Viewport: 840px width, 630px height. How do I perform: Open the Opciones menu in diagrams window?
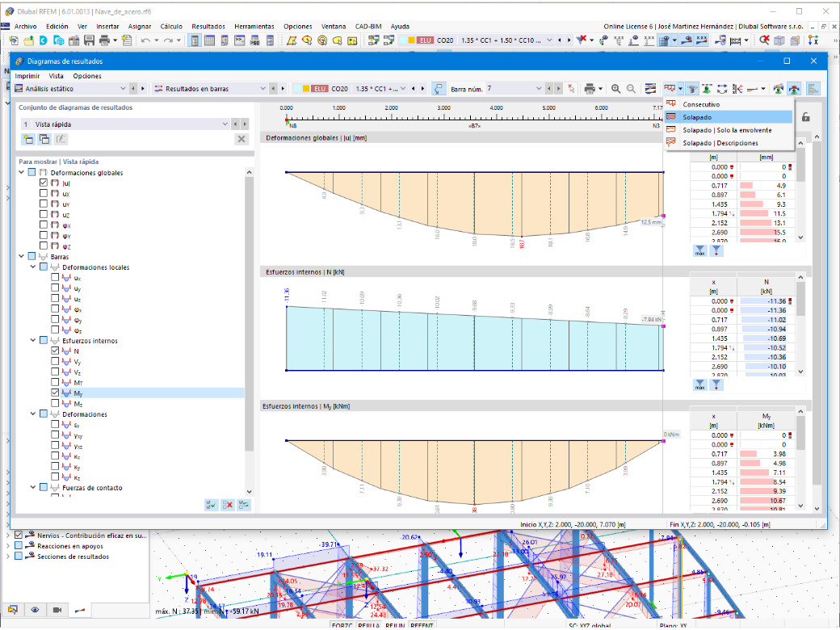pyautogui.click(x=87, y=76)
